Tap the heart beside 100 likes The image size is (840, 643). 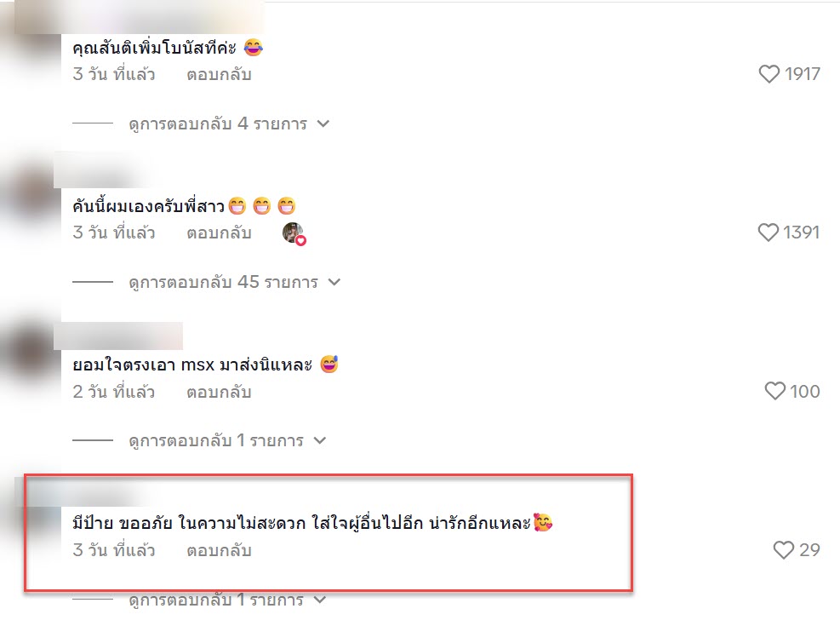click(774, 391)
